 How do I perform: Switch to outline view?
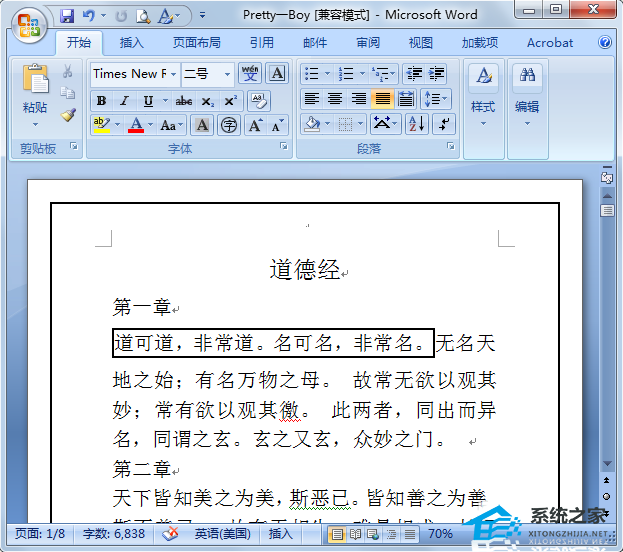(391, 534)
